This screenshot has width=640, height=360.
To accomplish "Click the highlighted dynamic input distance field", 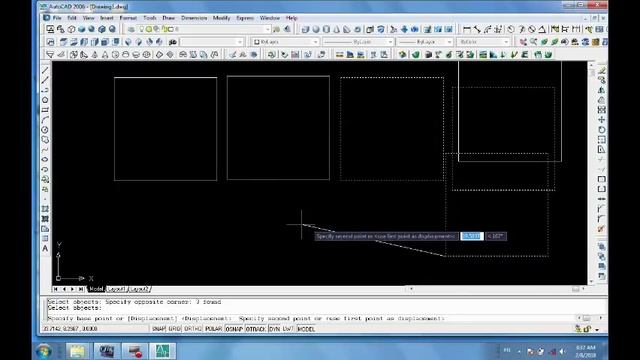I will point(472,236).
